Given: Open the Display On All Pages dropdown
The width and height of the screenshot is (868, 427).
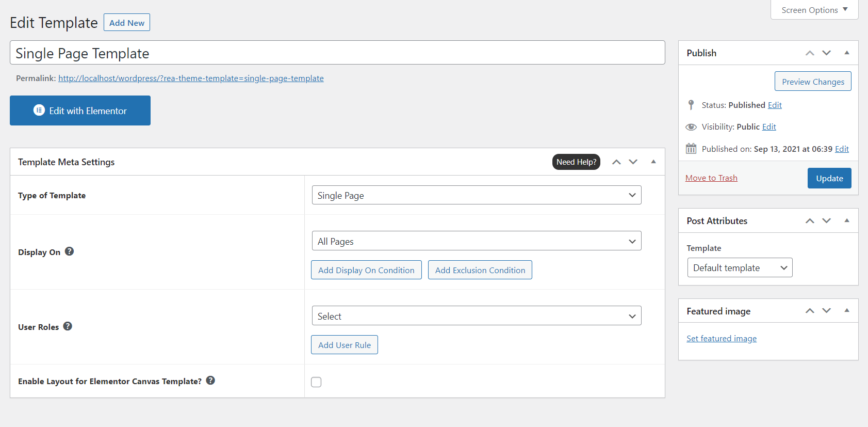Looking at the screenshot, I should 476,241.
